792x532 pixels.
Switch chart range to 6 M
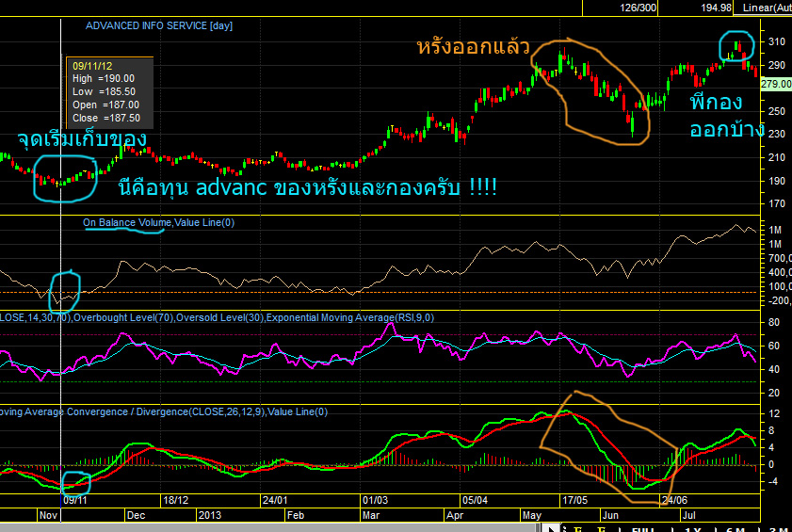[734, 529]
